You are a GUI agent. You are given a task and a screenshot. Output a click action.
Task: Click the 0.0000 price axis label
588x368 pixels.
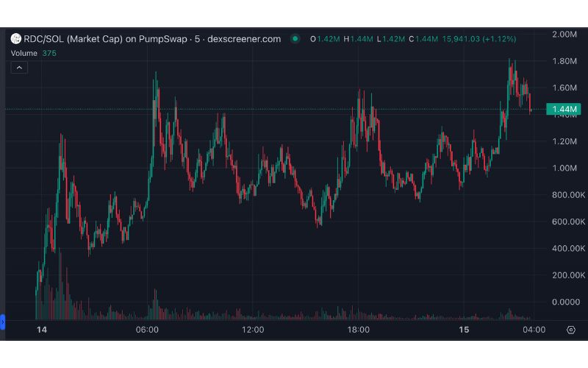point(566,302)
